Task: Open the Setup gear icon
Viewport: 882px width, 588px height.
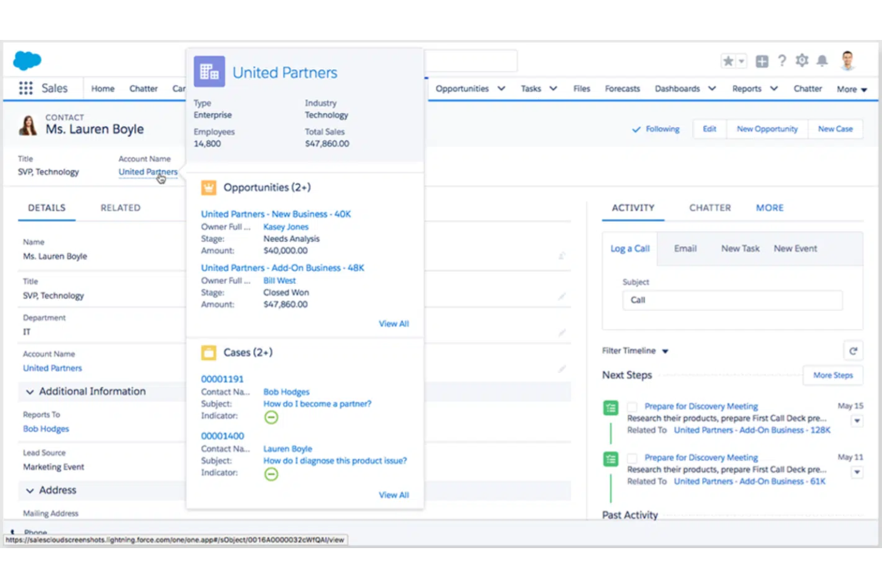Action: (x=802, y=60)
